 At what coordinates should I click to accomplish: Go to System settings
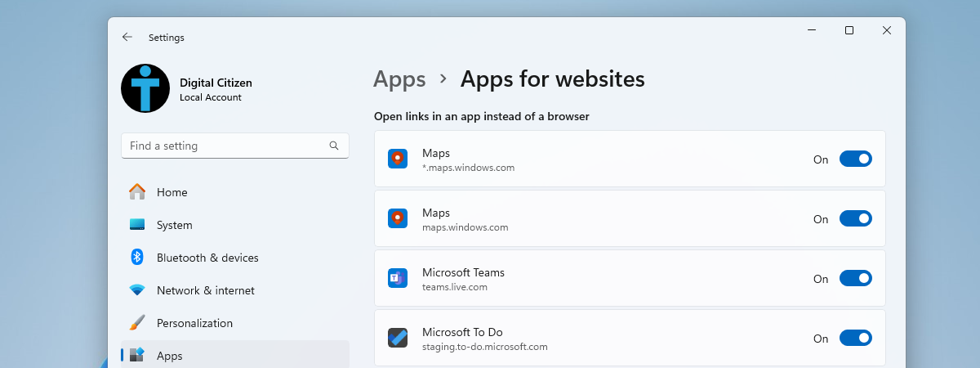[235, 225]
